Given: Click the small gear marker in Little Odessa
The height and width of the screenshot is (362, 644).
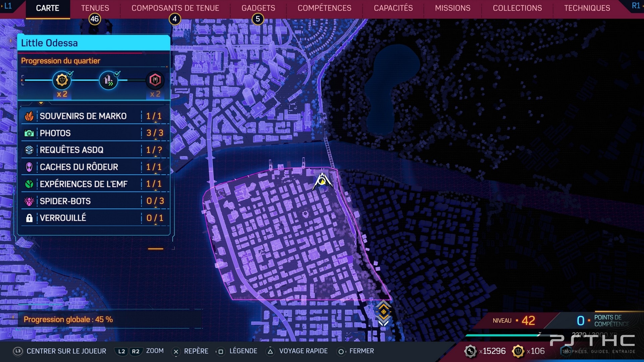Looking at the screenshot, I should (x=305, y=214).
